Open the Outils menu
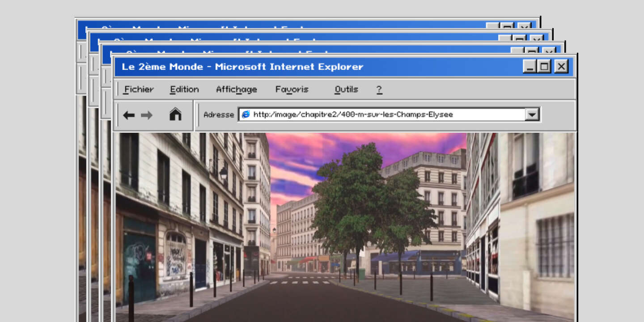This screenshot has height=322, width=644. tap(346, 89)
